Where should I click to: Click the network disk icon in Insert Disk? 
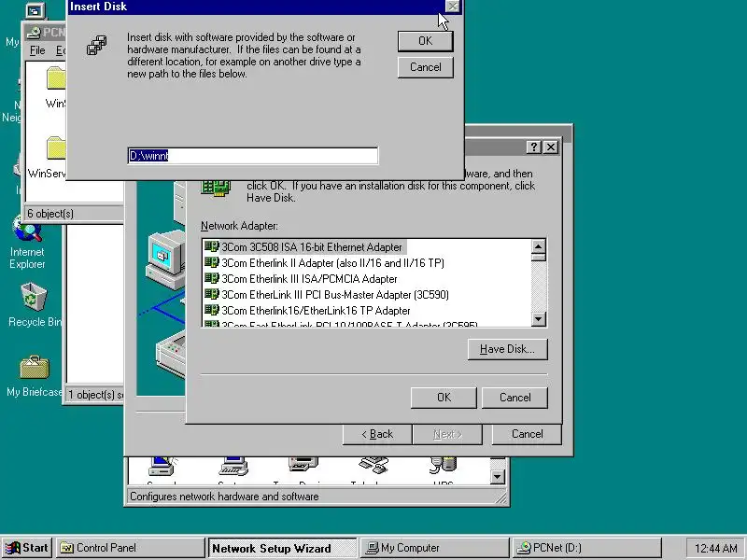(97, 46)
